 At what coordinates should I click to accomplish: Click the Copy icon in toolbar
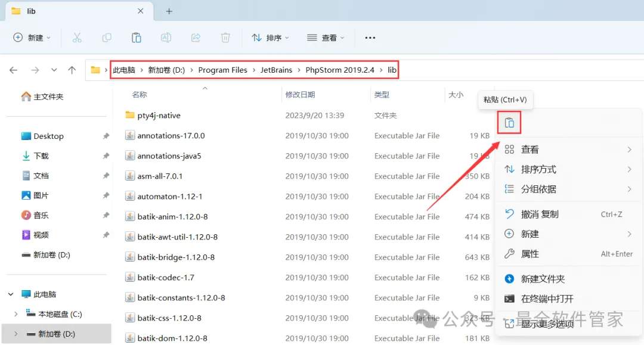click(x=107, y=38)
